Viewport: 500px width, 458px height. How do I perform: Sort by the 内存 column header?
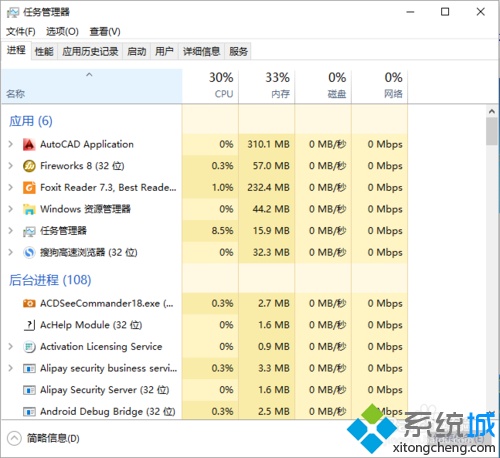coord(267,86)
